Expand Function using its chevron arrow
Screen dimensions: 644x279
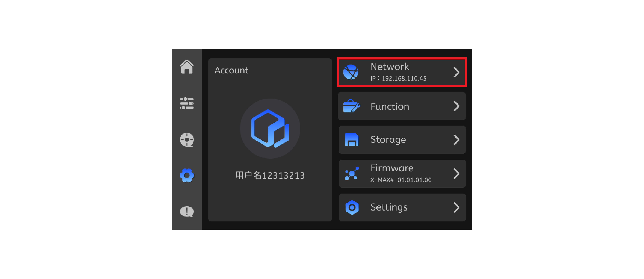[456, 106]
